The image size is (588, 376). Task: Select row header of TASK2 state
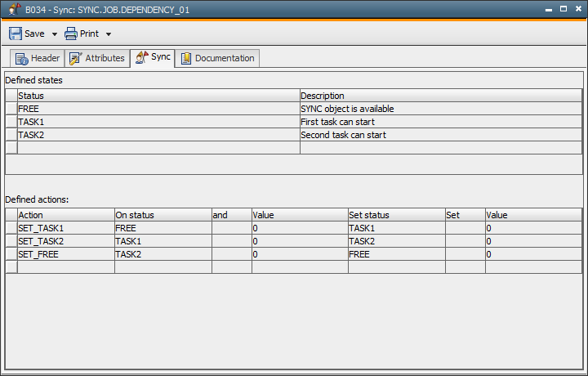pos(11,135)
